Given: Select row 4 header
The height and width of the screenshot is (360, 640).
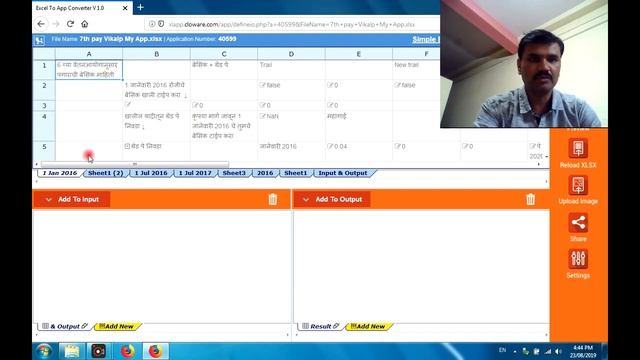Looking at the screenshot, I should click(44, 126).
